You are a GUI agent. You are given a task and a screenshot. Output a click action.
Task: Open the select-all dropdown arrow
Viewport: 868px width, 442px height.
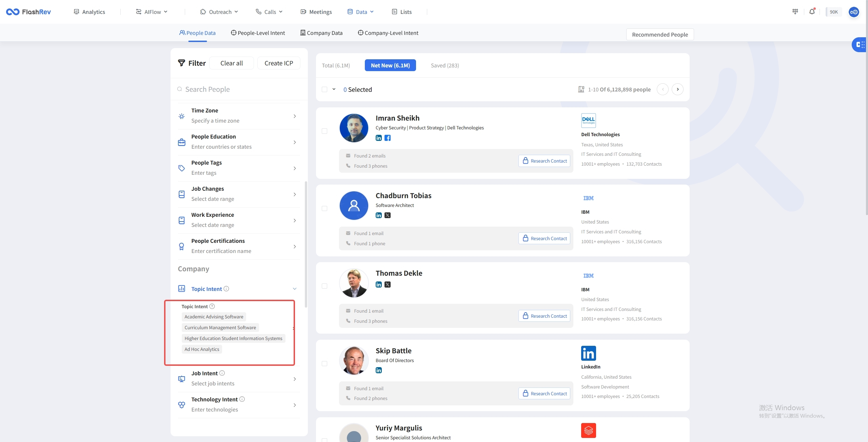click(334, 89)
